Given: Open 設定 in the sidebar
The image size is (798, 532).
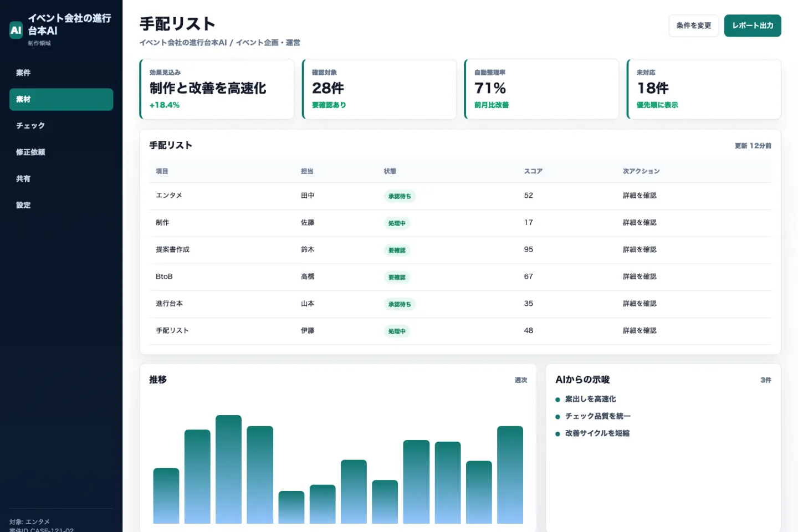Looking at the screenshot, I should (61, 205).
